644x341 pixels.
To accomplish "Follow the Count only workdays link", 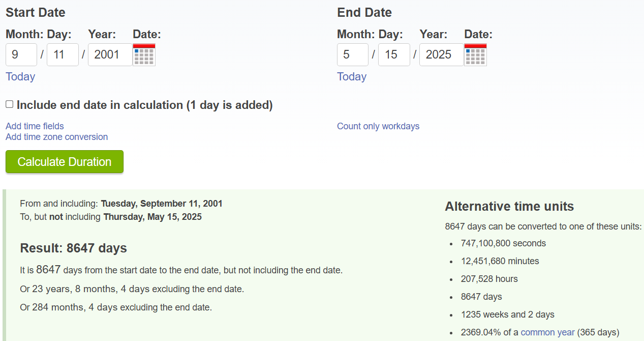I will (378, 126).
